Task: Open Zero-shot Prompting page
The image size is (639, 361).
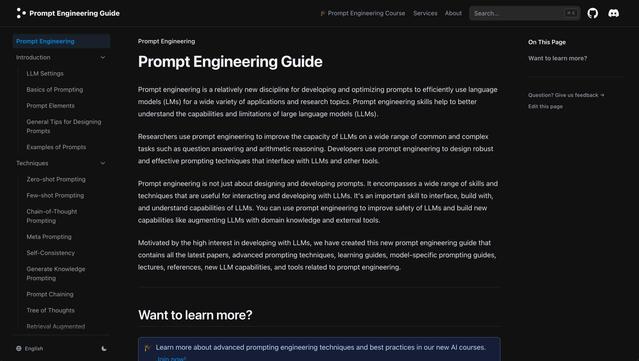Action: coord(56,179)
